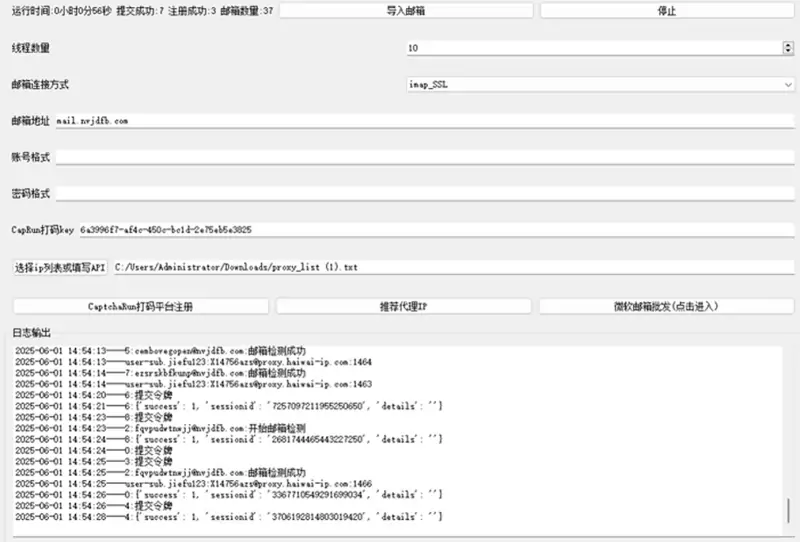Increase 线程数量 with the up arrow

(788, 44)
